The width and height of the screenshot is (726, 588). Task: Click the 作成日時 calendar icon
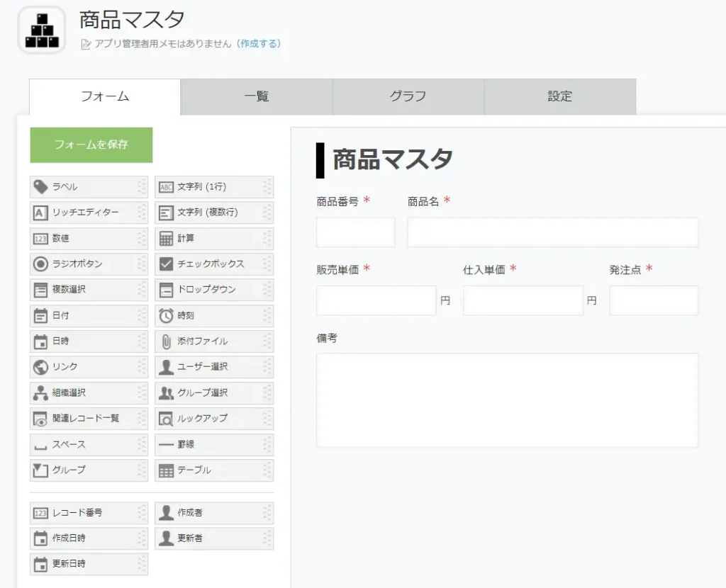click(40, 538)
